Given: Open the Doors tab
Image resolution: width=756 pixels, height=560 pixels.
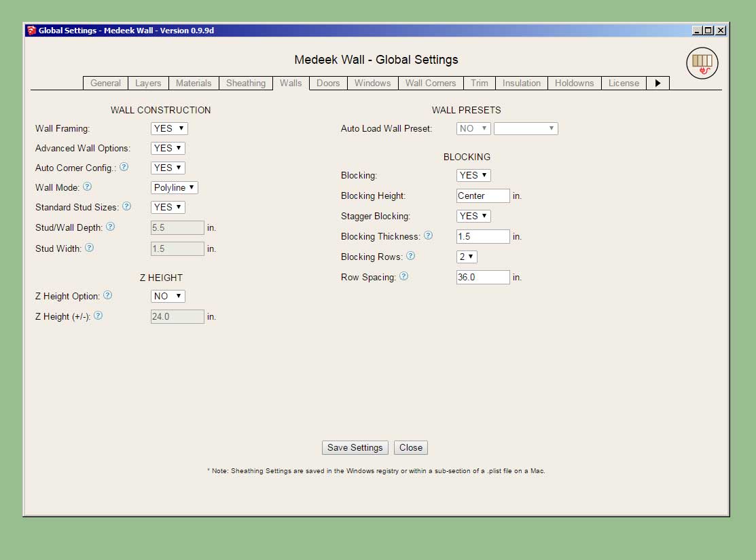Looking at the screenshot, I should click(328, 83).
